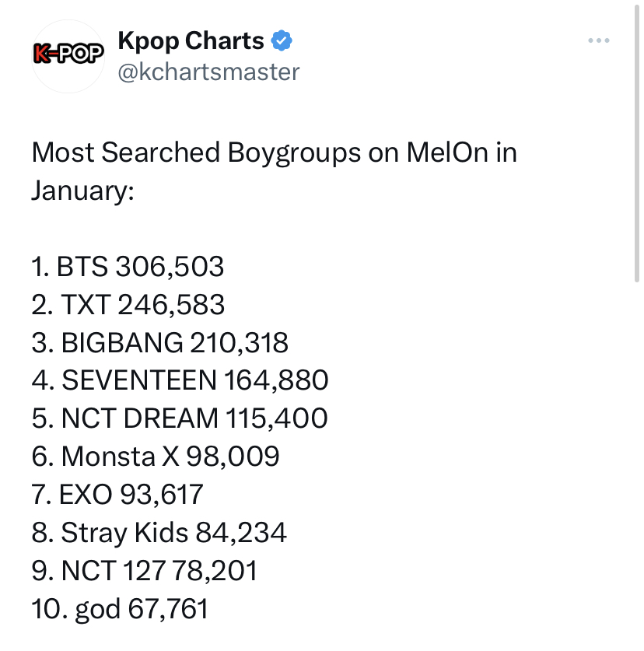Screen dimensions: 644x651
Task: Click the vertical scrollbar on the right edge
Action: pos(637,143)
